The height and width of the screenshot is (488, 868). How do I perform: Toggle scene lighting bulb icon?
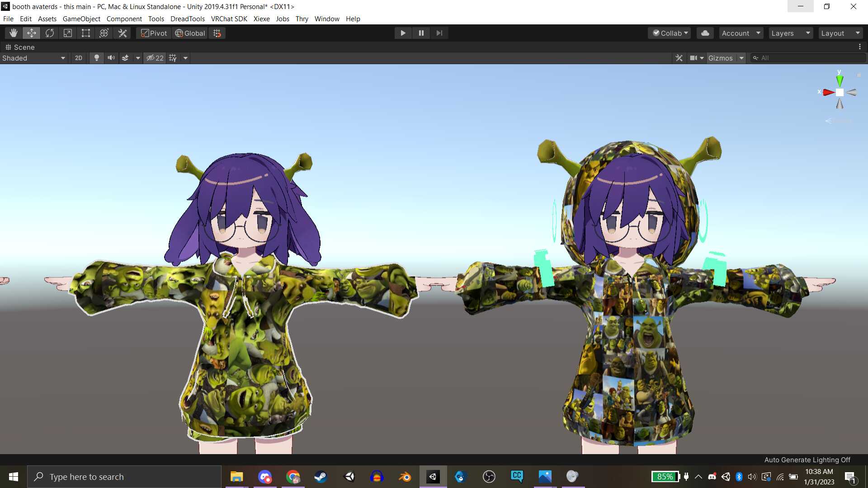(x=96, y=58)
